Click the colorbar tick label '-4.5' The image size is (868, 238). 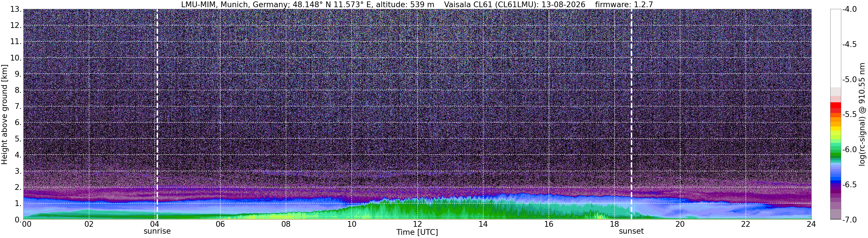click(x=850, y=44)
